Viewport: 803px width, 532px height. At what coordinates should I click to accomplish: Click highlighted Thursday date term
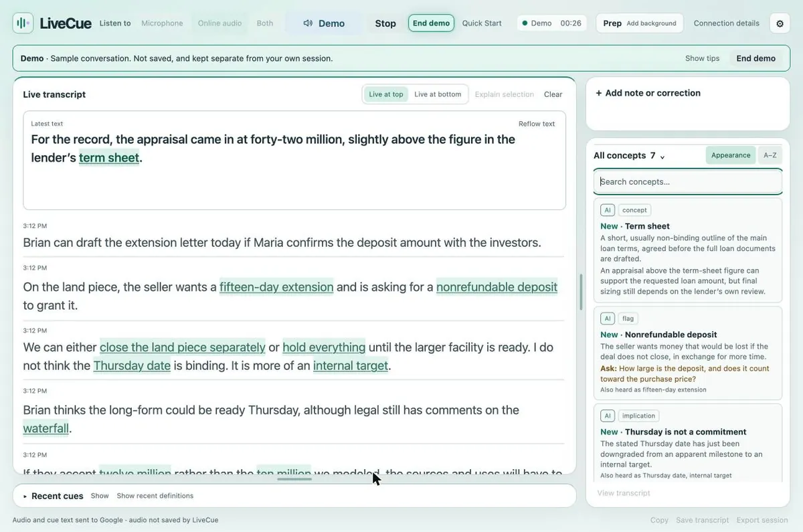pos(132,365)
